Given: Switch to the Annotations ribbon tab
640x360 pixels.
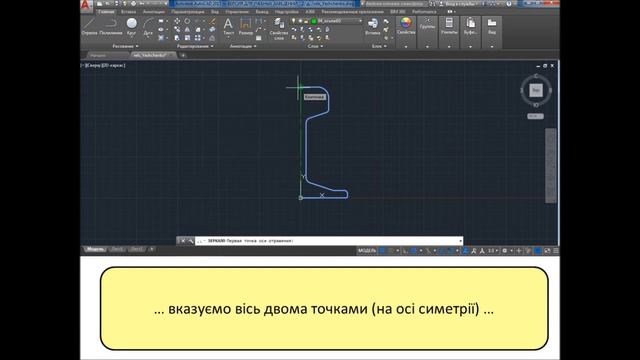Looking at the screenshot, I should pyautogui.click(x=153, y=12).
